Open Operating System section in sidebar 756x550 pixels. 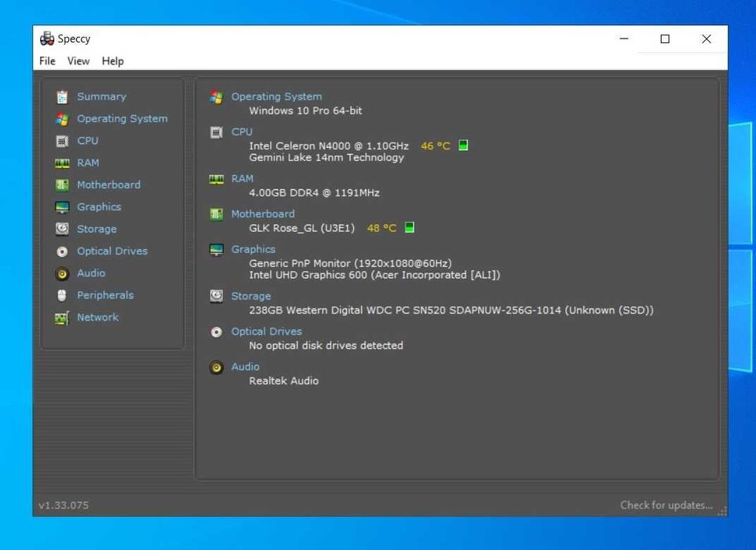[122, 119]
